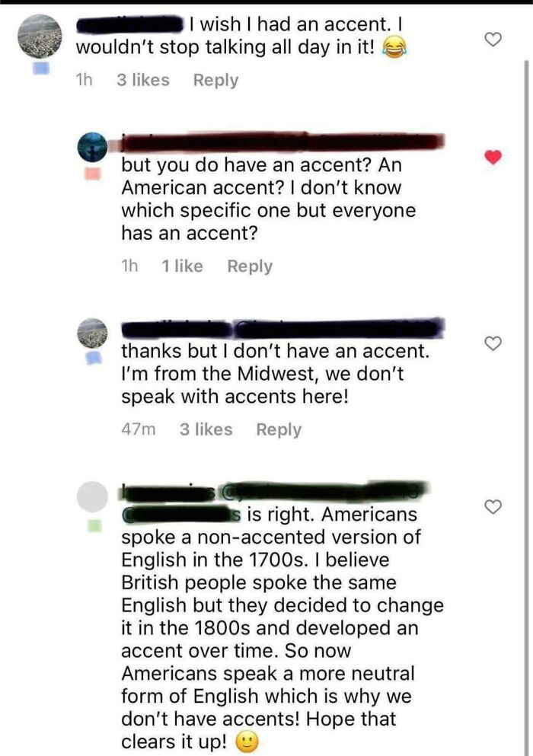Click the redacted username on the top comment
The height and width of the screenshot is (756, 533).
[x=130, y=25]
